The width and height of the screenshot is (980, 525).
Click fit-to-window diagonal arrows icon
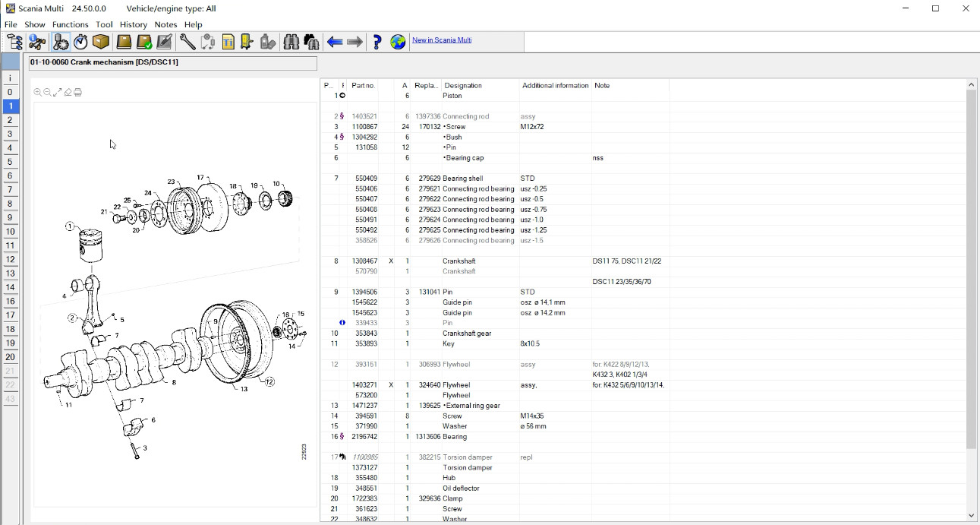coord(57,92)
